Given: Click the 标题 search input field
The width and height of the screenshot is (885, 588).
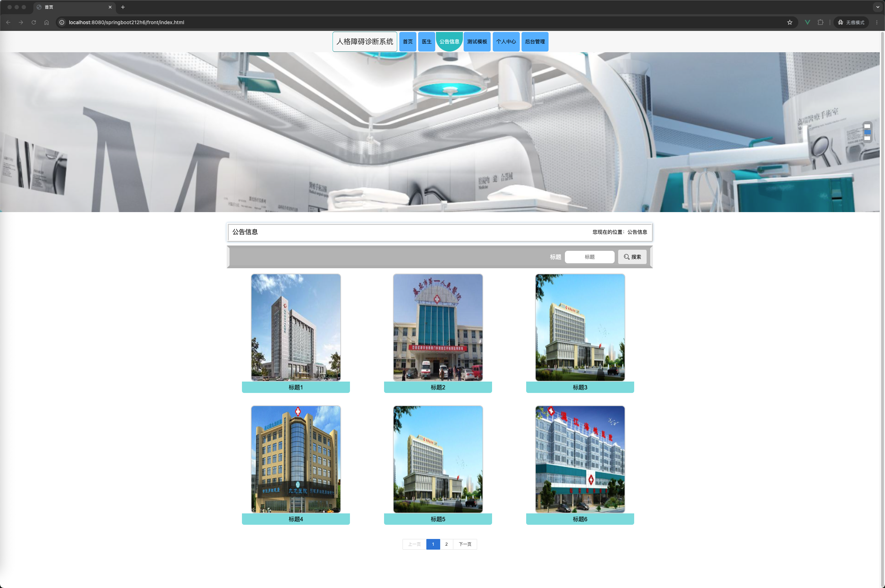Looking at the screenshot, I should (x=589, y=257).
